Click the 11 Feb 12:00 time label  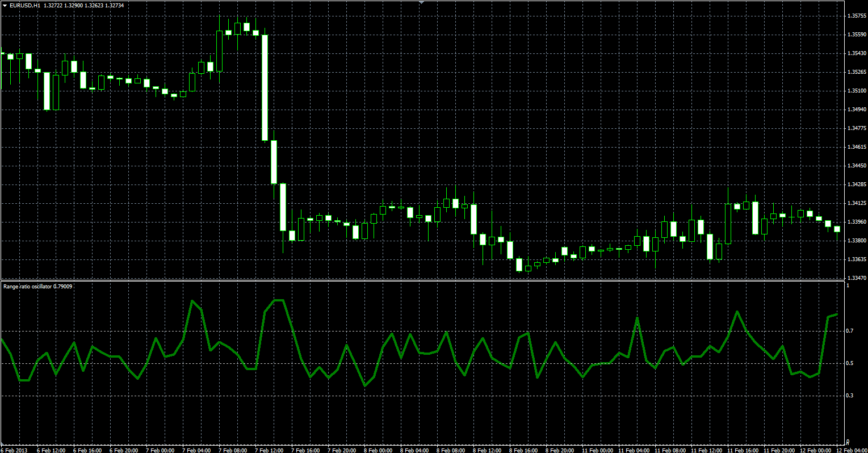click(706, 450)
